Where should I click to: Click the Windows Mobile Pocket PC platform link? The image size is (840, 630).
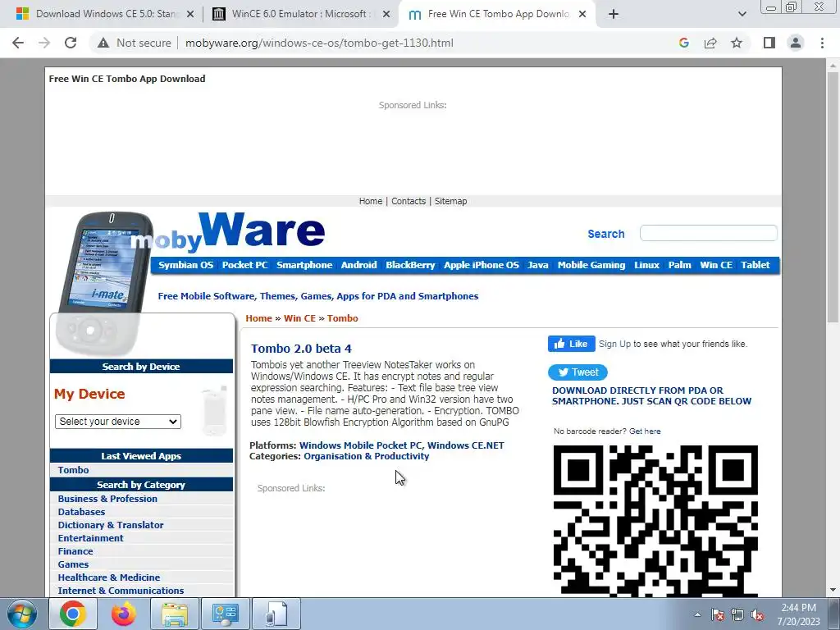click(360, 445)
